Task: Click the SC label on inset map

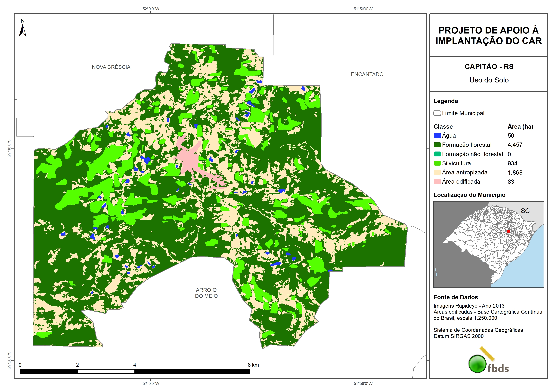Action: pyautogui.click(x=525, y=211)
